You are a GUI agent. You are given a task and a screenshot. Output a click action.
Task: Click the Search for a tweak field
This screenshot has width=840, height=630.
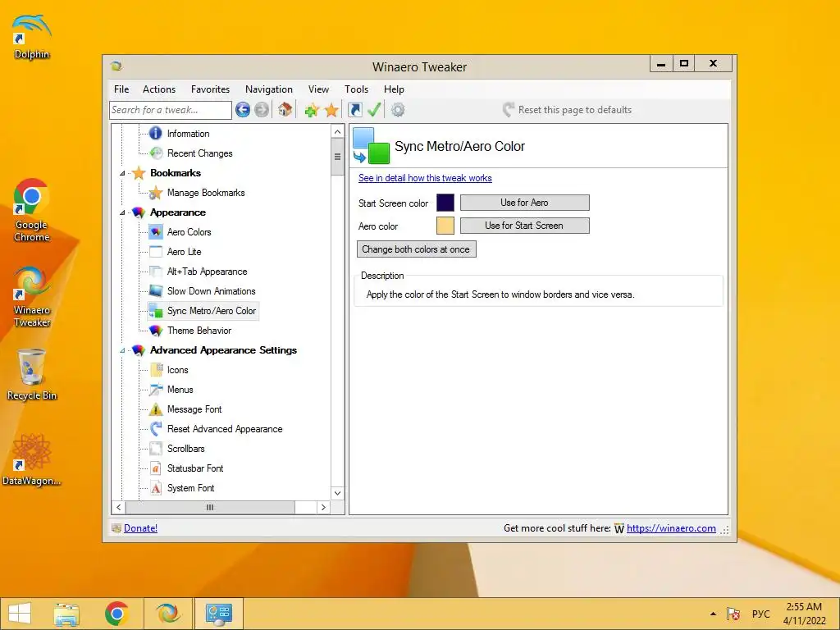pyautogui.click(x=171, y=110)
